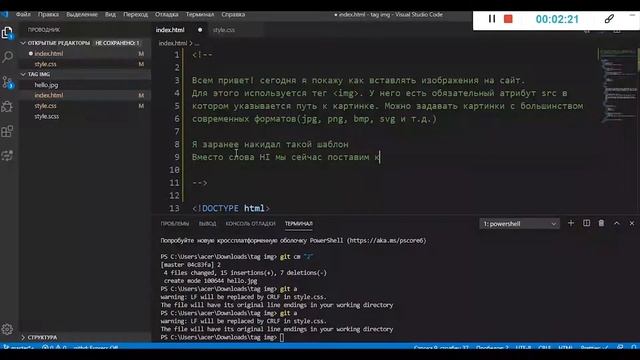Image resolution: width=640 pixels, height=360 pixels.
Task: Click the recording timer 00:02:21
Action: (x=557, y=19)
